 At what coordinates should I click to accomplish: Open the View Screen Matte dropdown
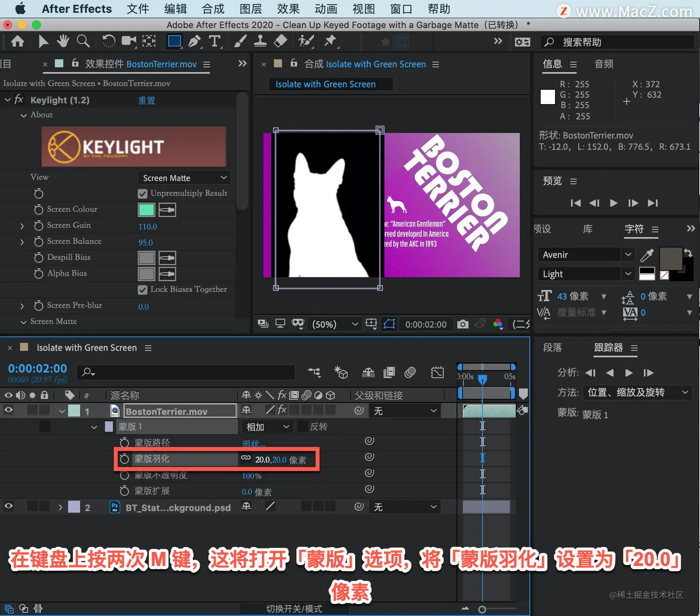(x=184, y=178)
